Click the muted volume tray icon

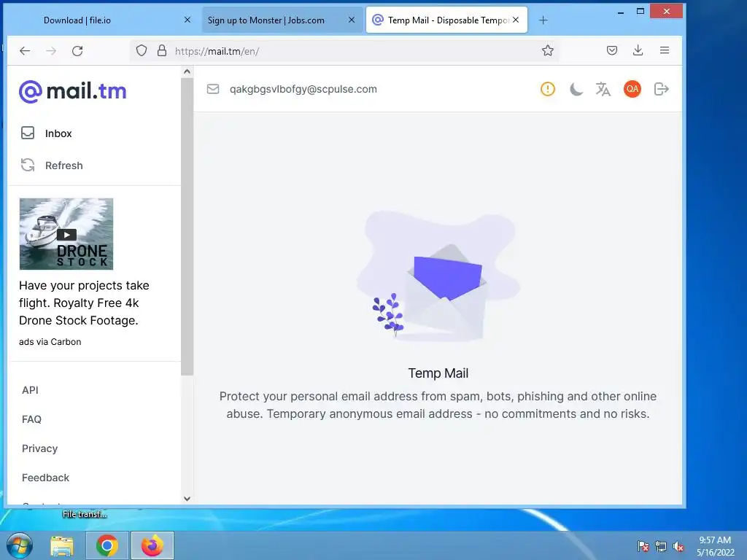[x=678, y=546]
